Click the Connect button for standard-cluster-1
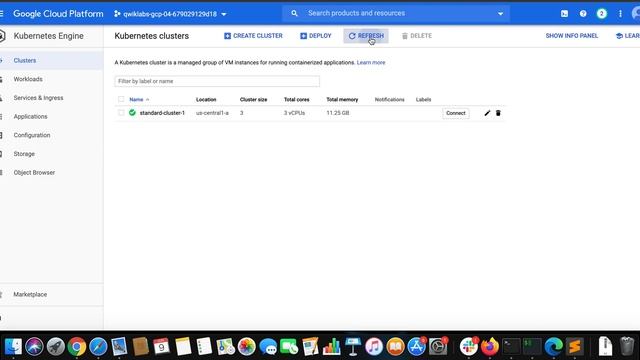The height and width of the screenshot is (360, 640). click(x=456, y=113)
